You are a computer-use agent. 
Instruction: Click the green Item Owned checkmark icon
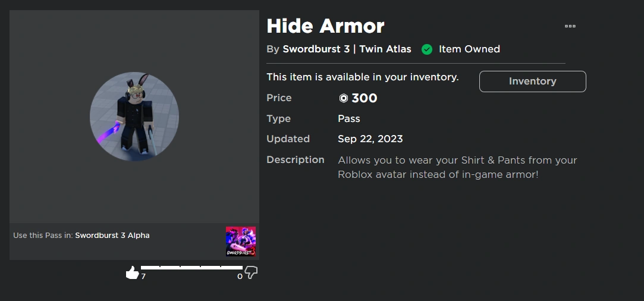pos(426,49)
